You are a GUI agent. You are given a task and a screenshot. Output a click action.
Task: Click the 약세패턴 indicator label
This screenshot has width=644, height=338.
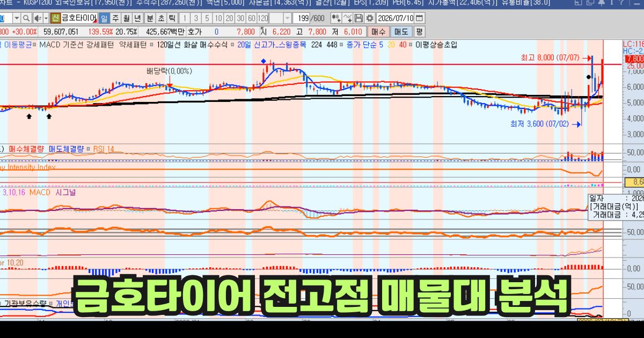pyautogui.click(x=133, y=45)
